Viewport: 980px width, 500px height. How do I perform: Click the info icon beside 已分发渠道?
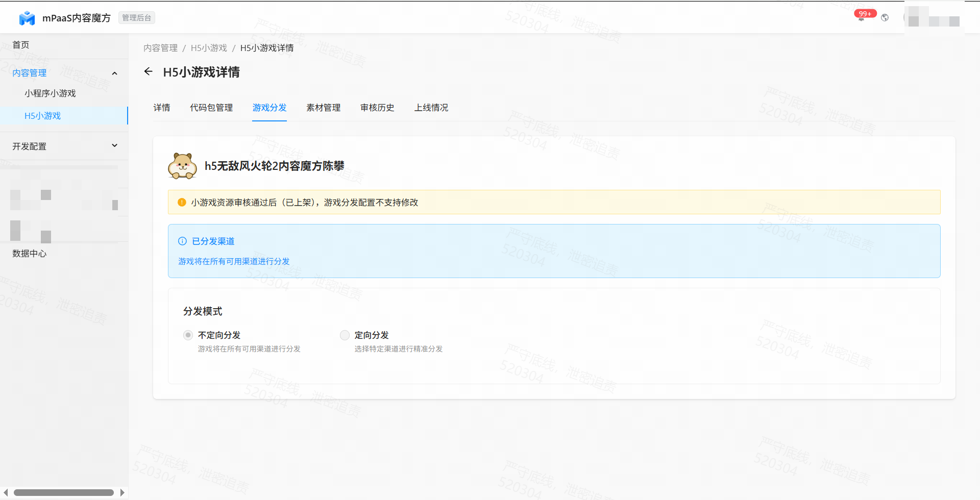(x=182, y=241)
